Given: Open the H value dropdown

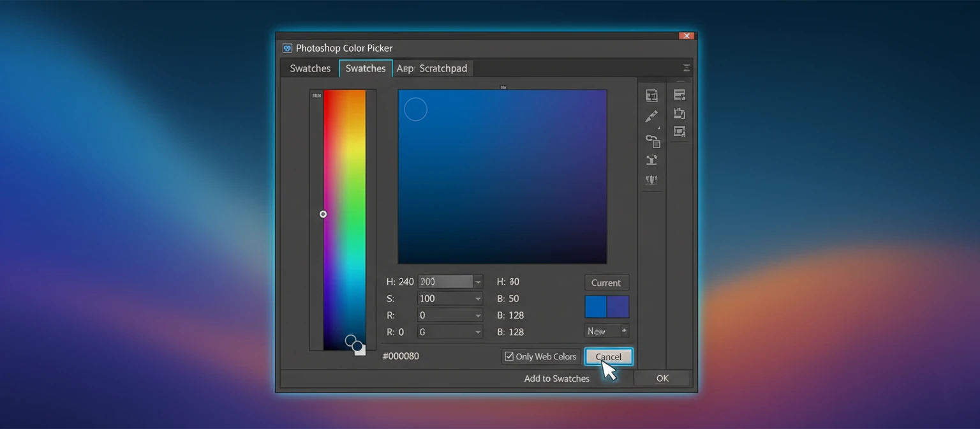Looking at the screenshot, I should point(478,282).
